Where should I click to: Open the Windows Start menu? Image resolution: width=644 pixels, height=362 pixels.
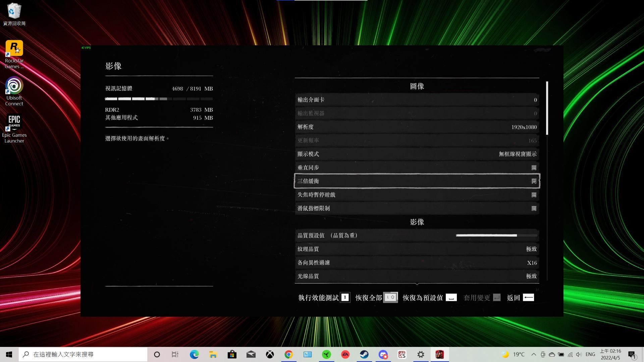[9, 354]
